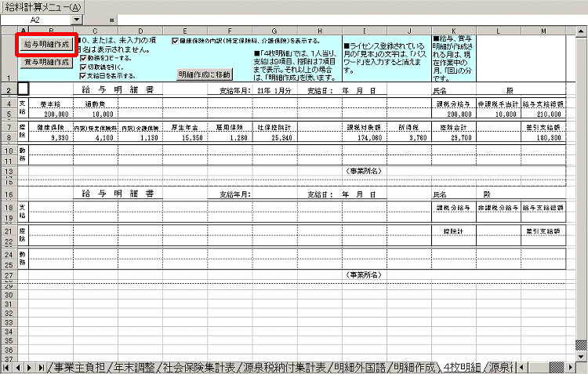Jump to first sheet tab arrow
The width and height of the screenshot is (588, 374).
(x=7, y=367)
